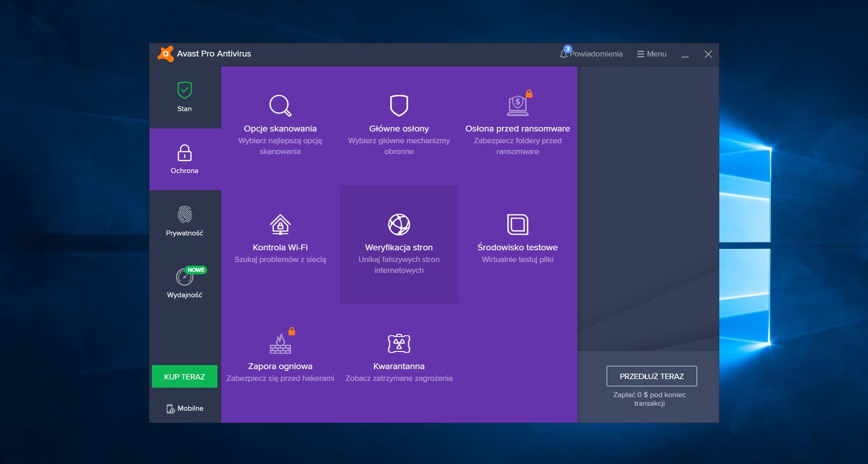Click the green KUP TERAZ button
868x464 pixels.
pos(185,377)
